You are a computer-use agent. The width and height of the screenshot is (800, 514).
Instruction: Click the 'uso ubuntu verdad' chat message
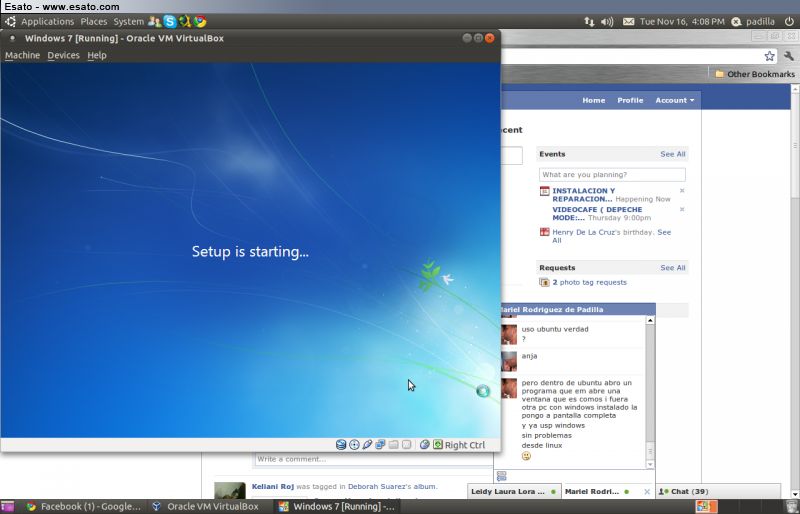point(555,329)
